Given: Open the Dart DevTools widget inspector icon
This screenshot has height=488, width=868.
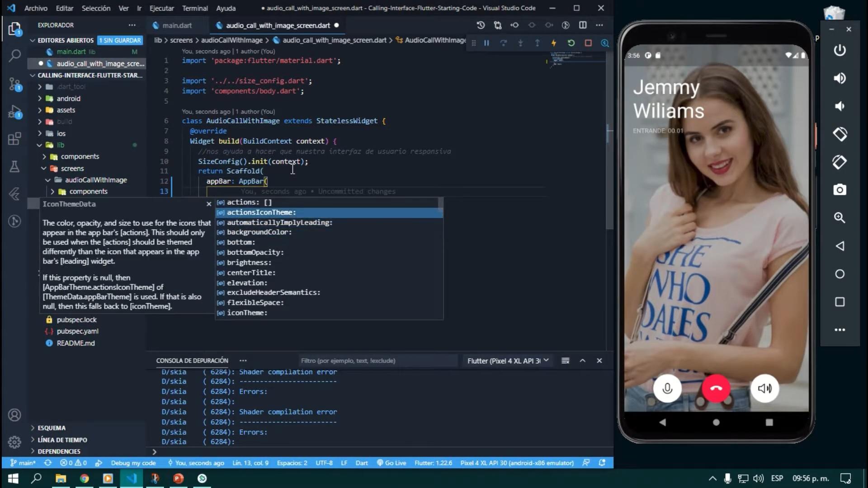Looking at the screenshot, I should click(x=605, y=43).
